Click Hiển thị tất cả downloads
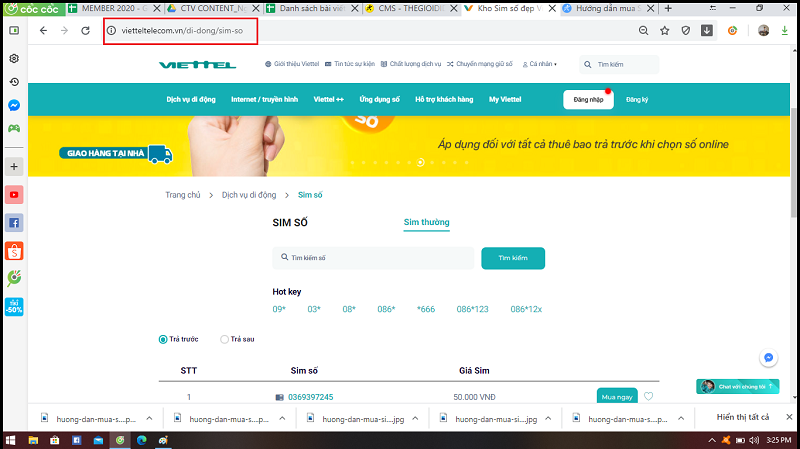 (742, 417)
